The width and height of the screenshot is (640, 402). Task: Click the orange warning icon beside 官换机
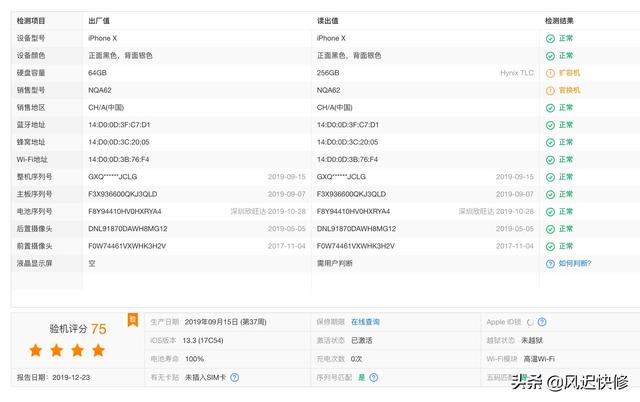click(x=550, y=91)
